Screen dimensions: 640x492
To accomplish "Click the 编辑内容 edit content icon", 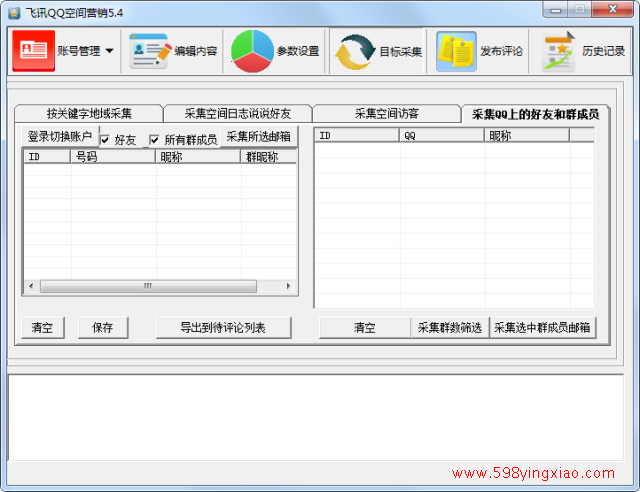I will point(150,51).
